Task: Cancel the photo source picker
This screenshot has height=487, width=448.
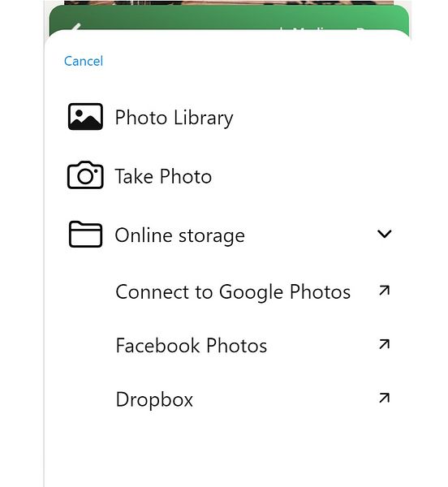Action: [x=84, y=61]
